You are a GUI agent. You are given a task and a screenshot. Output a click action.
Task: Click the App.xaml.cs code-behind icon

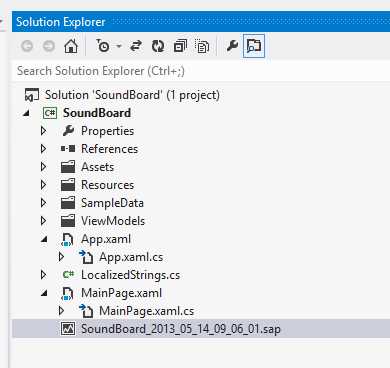click(86, 257)
